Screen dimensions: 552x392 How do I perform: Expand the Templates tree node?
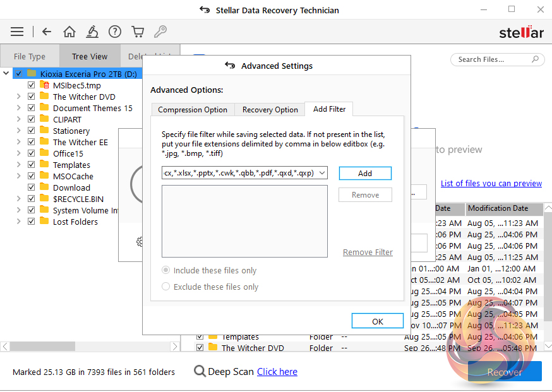pyautogui.click(x=19, y=165)
